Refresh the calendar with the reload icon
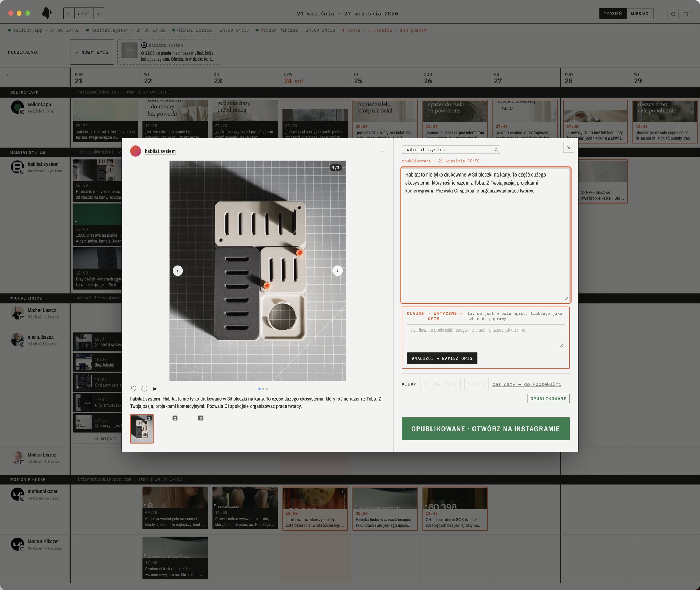This screenshot has width=700, height=590. [x=673, y=14]
